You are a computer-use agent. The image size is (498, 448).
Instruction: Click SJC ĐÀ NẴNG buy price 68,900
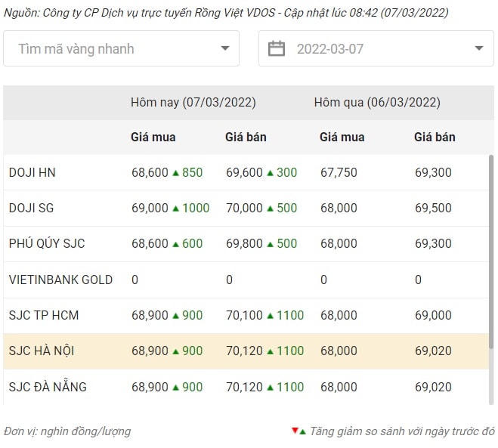(x=150, y=387)
